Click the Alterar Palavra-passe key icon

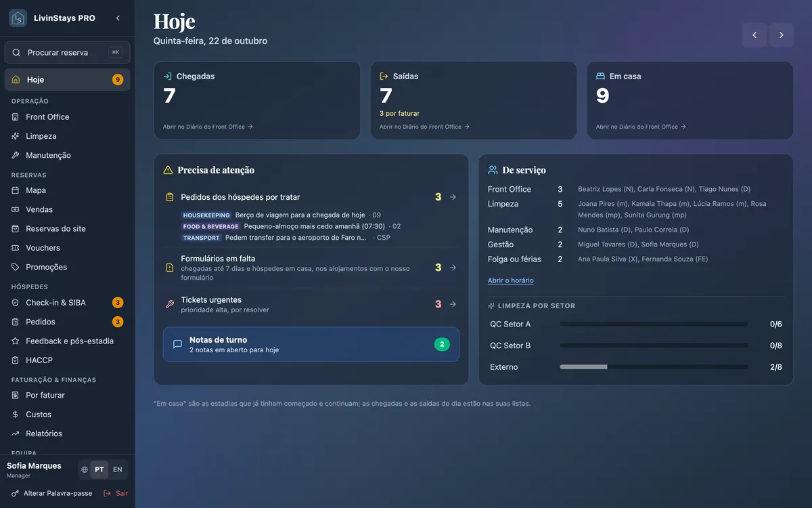click(16, 493)
